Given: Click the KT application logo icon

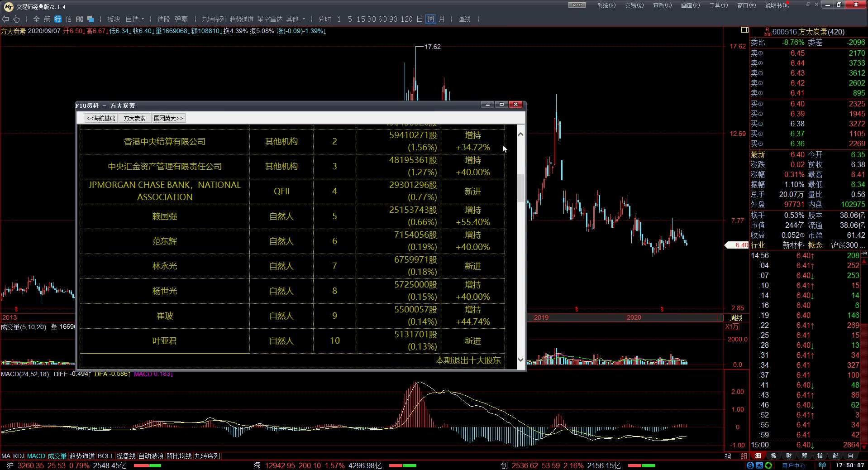Looking at the screenshot, I should click(8, 6).
